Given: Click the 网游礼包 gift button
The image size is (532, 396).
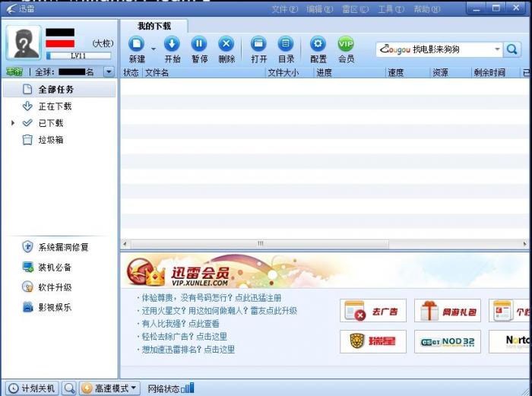Looking at the screenshot, I should click(x=447, y=310).
